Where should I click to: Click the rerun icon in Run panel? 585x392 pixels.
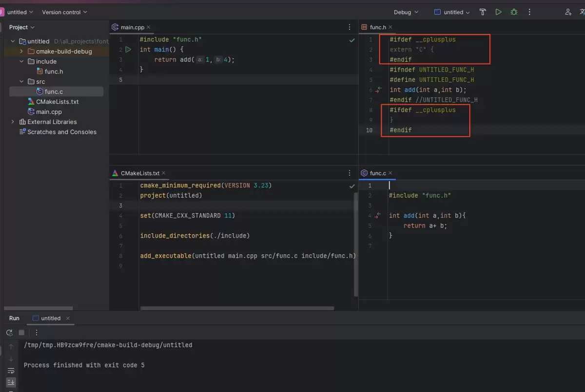click(9, 333)
